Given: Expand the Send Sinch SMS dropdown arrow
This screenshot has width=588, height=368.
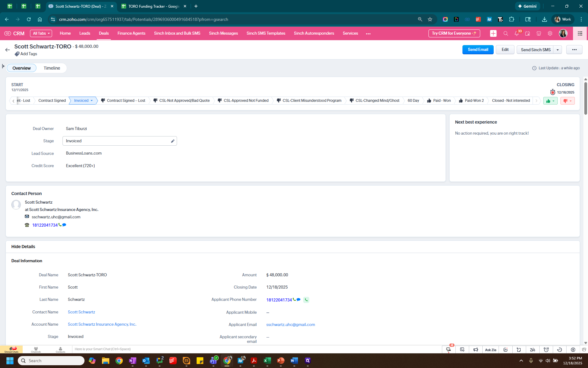Looking at the screenshot, I should 558,50.
